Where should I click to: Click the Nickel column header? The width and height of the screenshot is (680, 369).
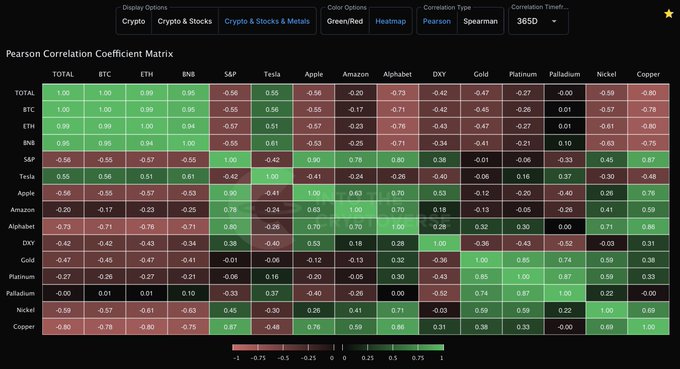pos(606,74)
